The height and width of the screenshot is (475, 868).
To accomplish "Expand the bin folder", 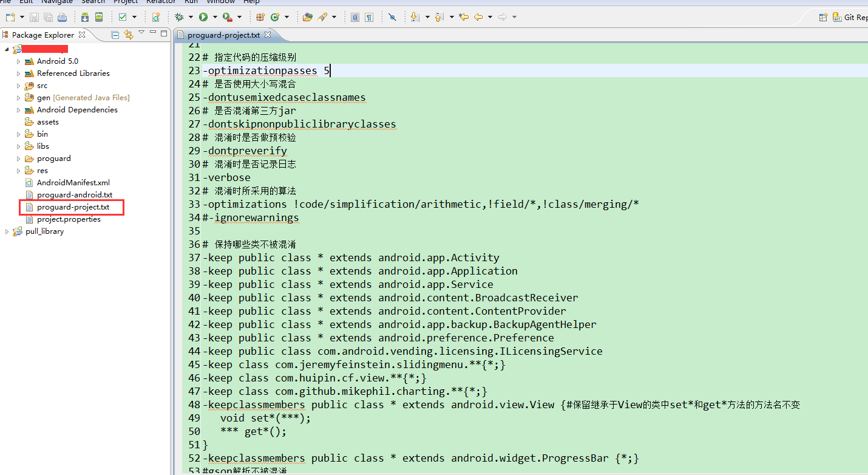I will point(18,134).
